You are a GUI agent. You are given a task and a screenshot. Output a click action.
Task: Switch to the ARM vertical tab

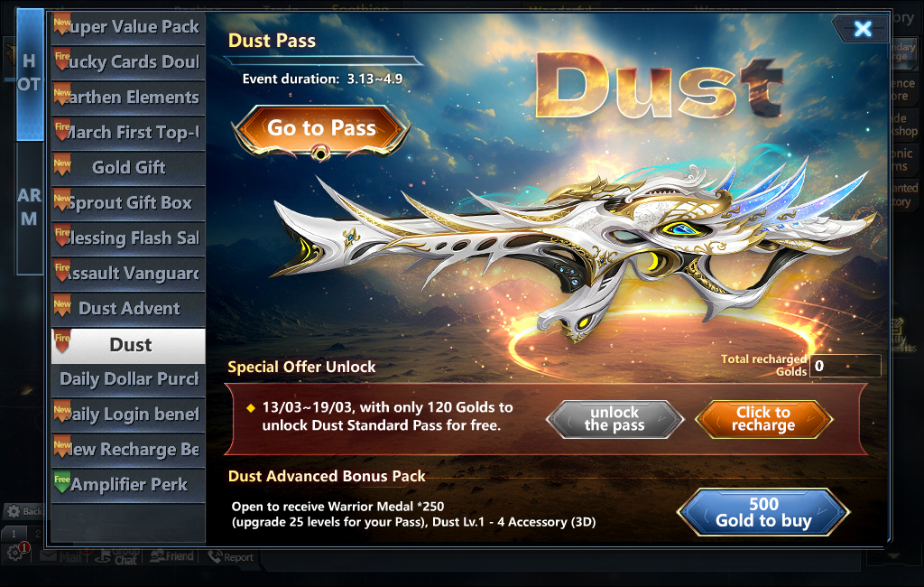pyautogui.click(x=30, y=208)
